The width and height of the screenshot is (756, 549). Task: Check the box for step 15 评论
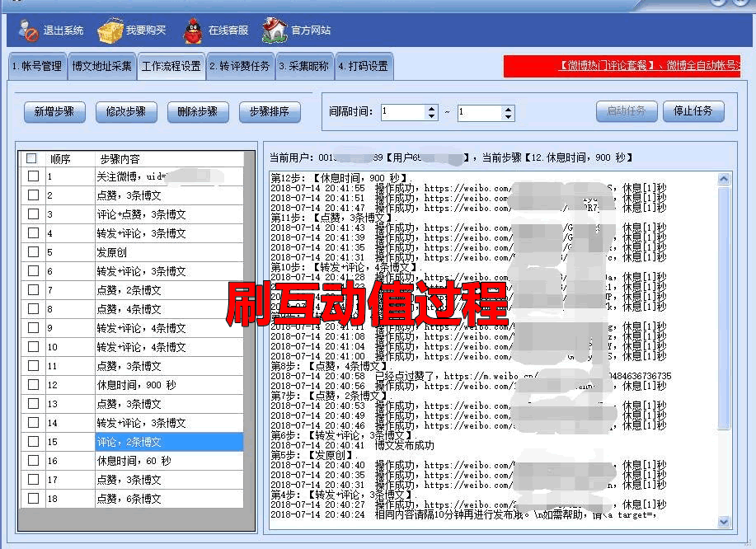click(x=33, y=442)
